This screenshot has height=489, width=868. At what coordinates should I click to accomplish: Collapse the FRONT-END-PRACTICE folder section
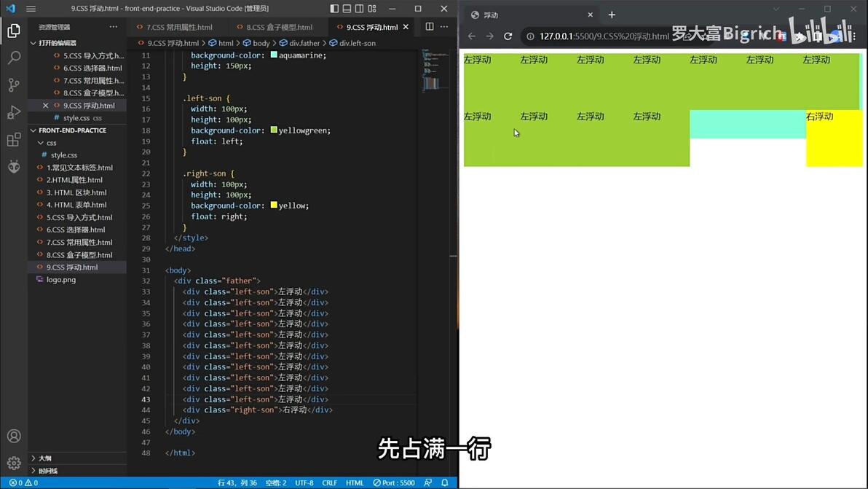tap(77, 130)
